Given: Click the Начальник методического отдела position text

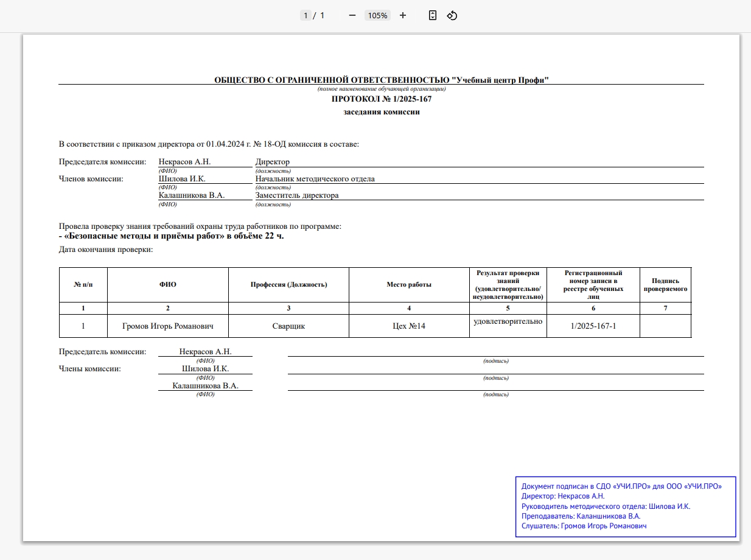Looking at the screenshot, I should tap(315, 179).
